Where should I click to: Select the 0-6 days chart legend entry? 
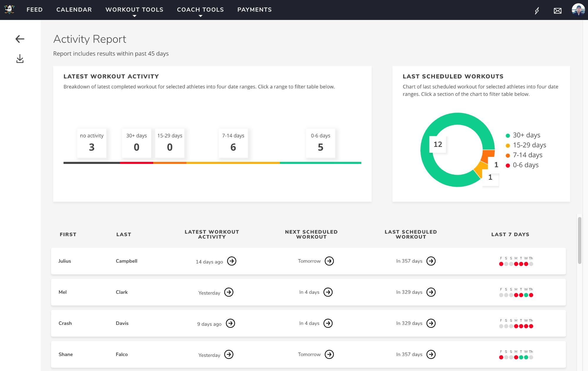tap(522, 165)
